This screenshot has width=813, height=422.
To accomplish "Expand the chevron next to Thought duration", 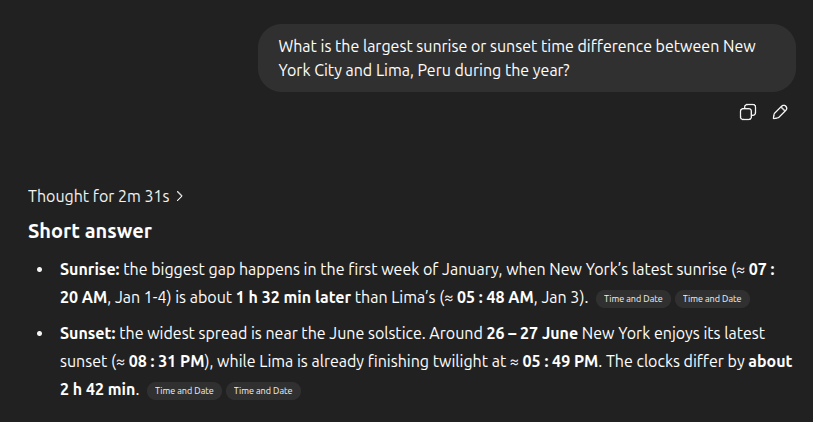I will 179,196.
